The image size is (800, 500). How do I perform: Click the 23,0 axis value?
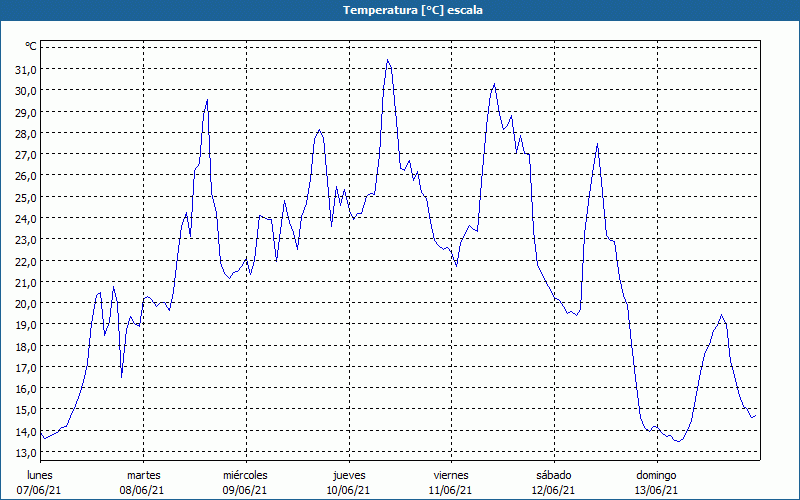click(26, 240)
